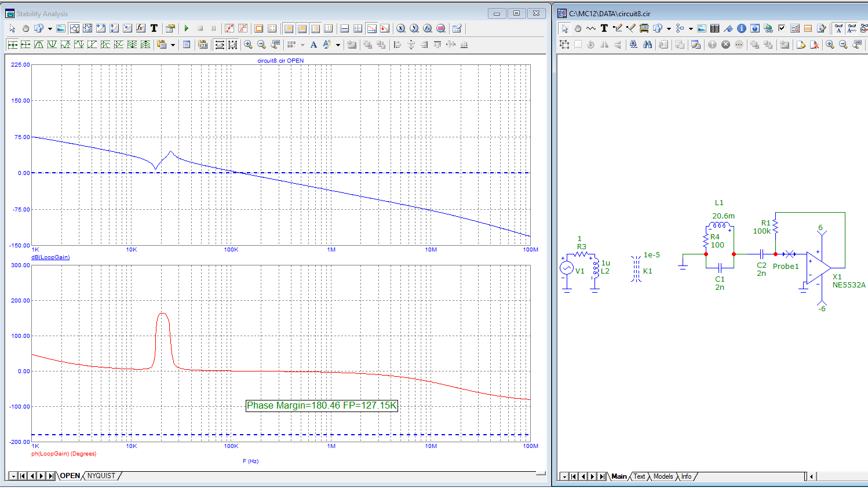Image resolution: width=868 pixels, height=488 pixels.
Task: Select resistor R1 100k in schematic
Action: pyautogui.click(x=775, y=227)
